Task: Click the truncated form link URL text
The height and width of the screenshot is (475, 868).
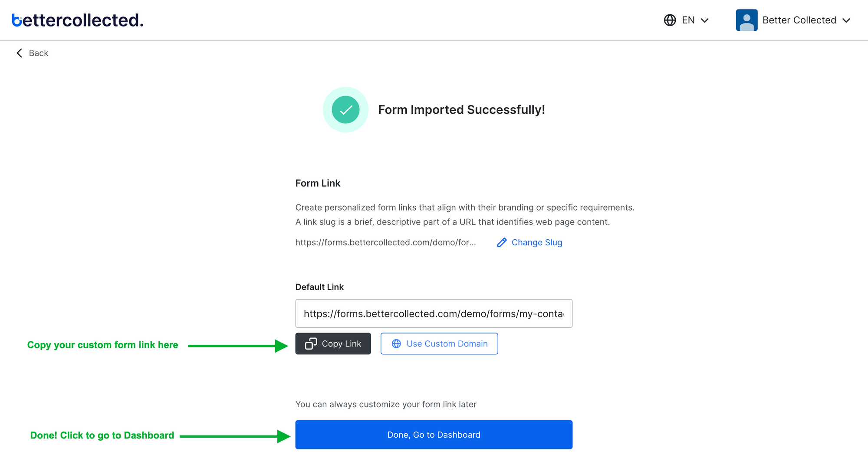Action: click(385, 242)
